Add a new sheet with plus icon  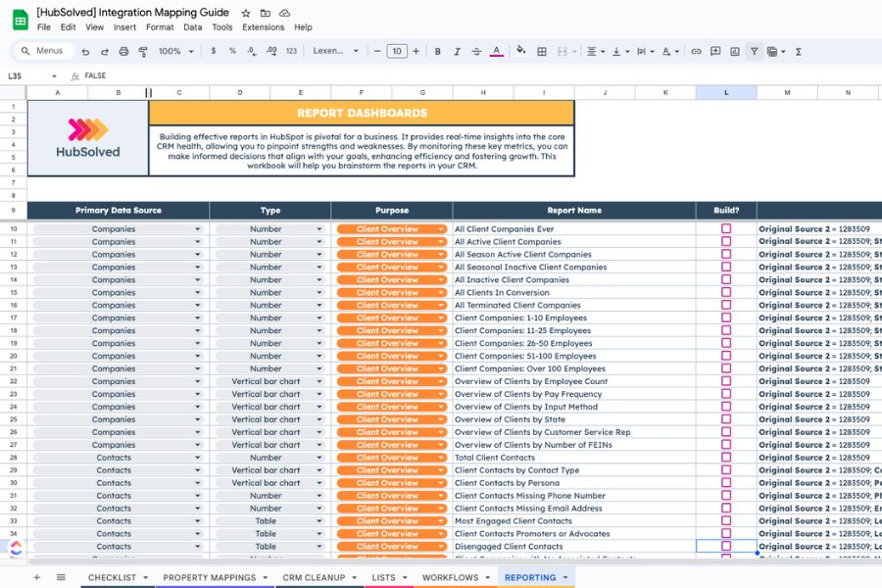36,577
